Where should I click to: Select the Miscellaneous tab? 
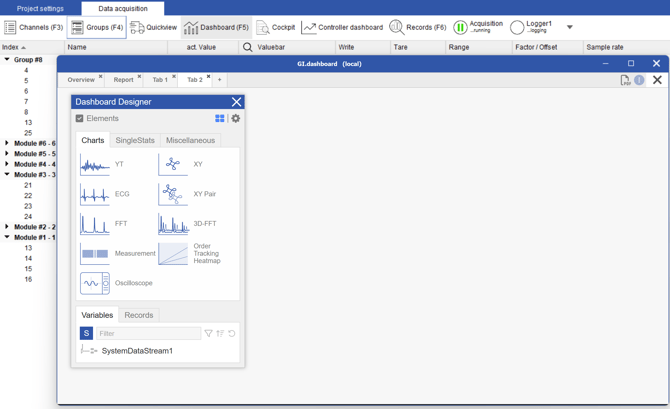pos(191,140)
